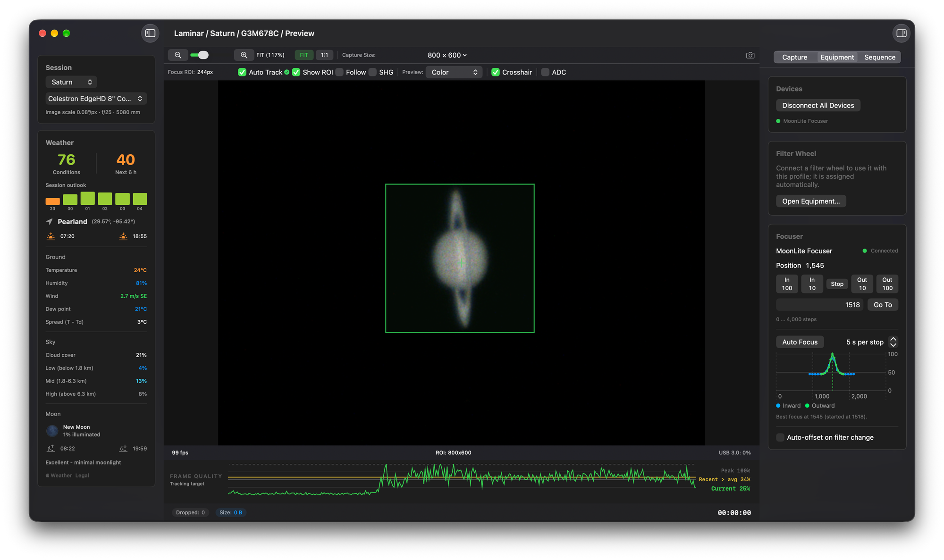Click the New Moon phase icon

coord(52,431)
